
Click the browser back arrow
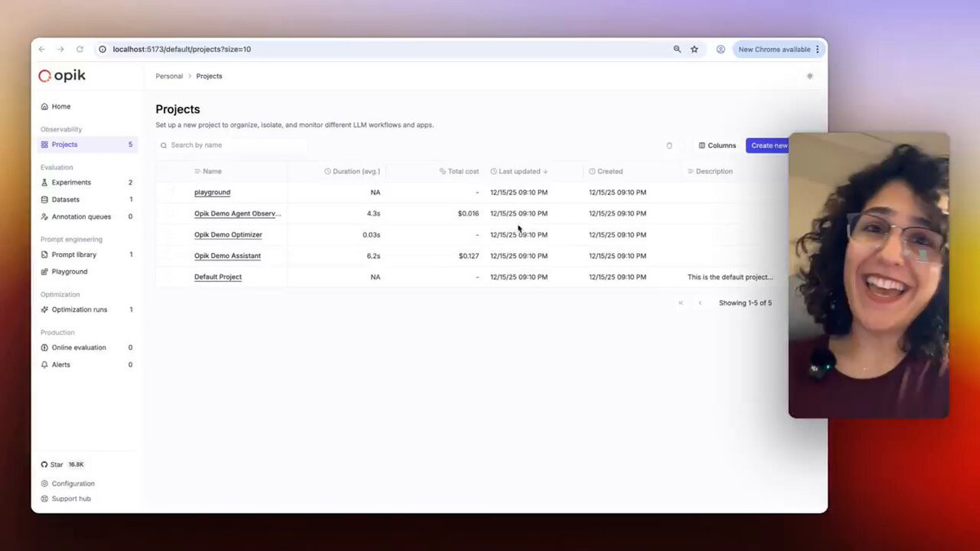(42, 49)
